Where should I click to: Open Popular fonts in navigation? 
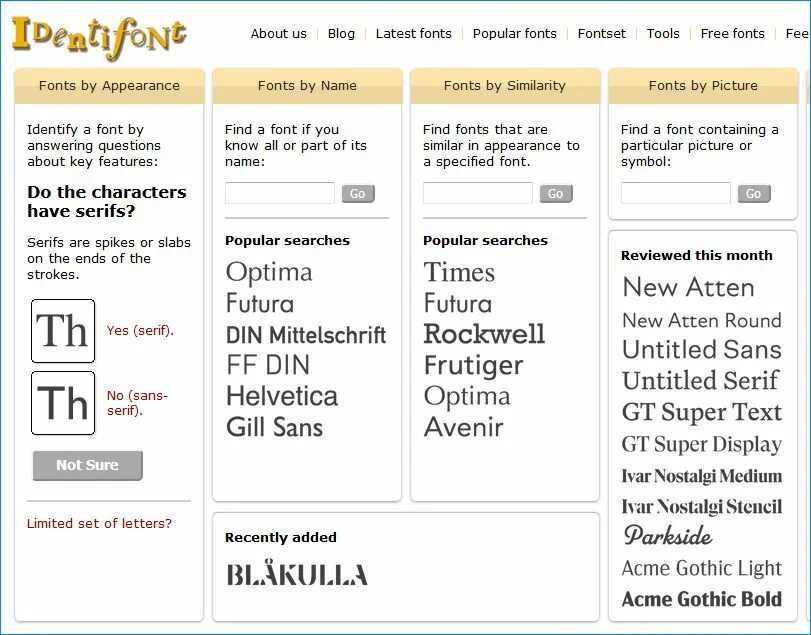pyautogui.click(x=515, y=34)
